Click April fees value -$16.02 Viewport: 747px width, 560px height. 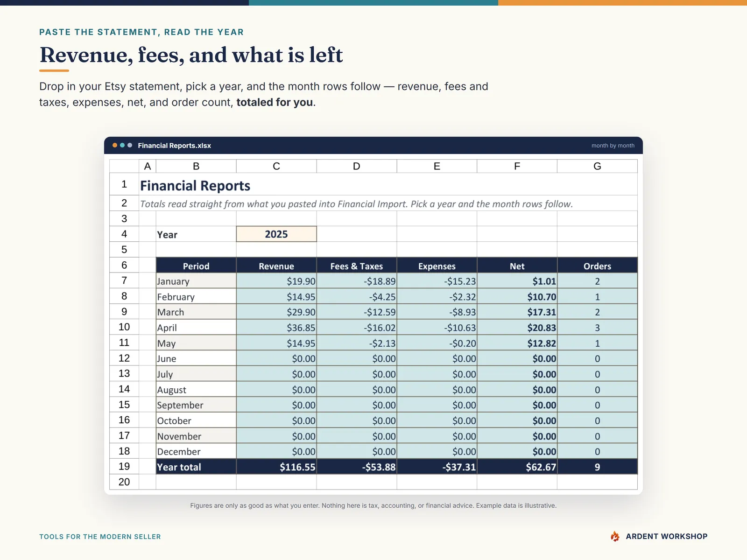tap(357, 328)
